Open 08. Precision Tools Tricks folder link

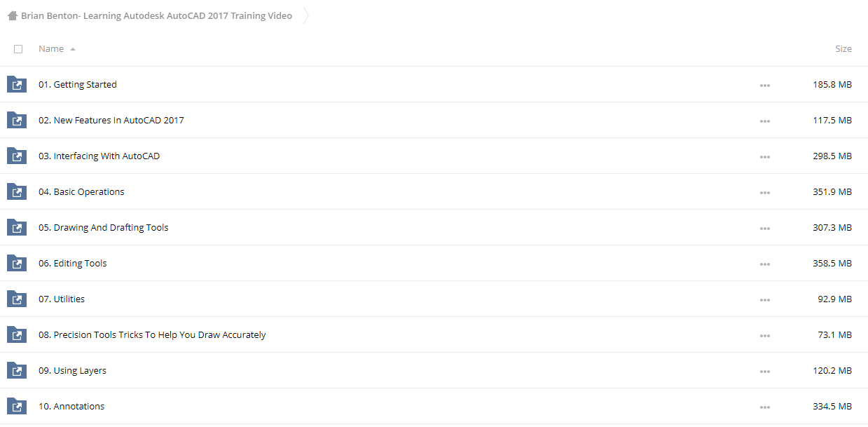point(152,334)
